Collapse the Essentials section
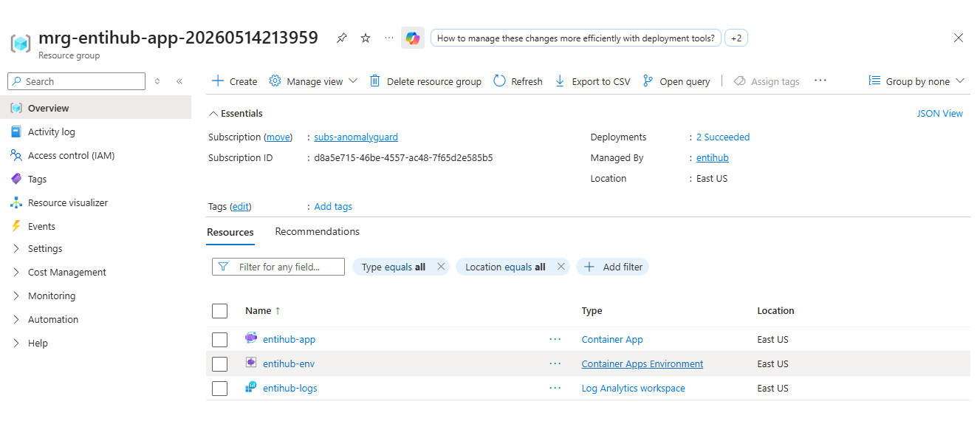 [236, 113]
